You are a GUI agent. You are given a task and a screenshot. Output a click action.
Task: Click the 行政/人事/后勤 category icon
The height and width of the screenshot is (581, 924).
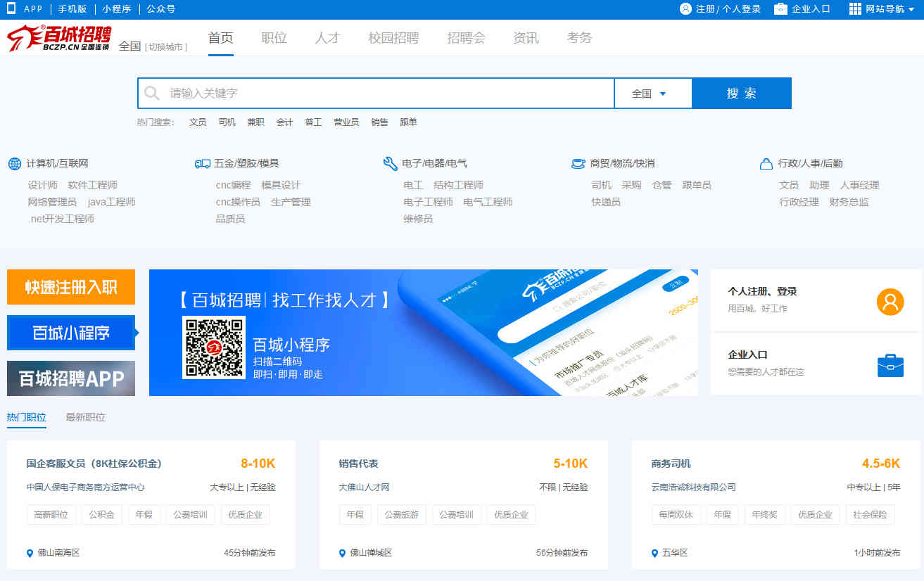point(766,163)
